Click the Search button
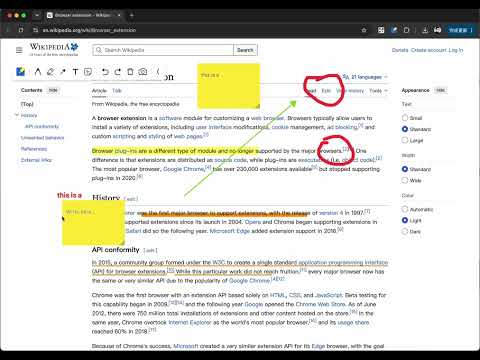Image resolution: width=480 pixels, height=360 pixels. point(245,50)
